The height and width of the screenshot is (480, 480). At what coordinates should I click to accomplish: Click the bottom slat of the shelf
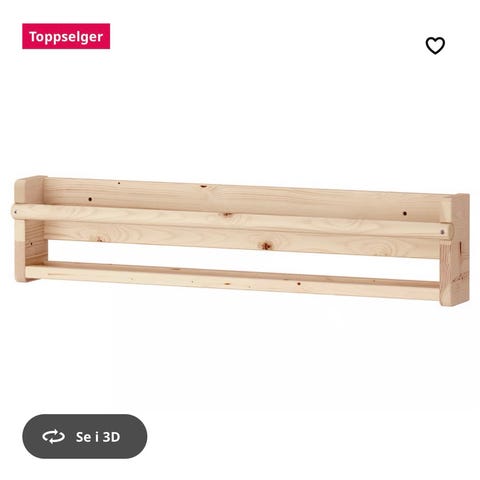tap(232, 282)
